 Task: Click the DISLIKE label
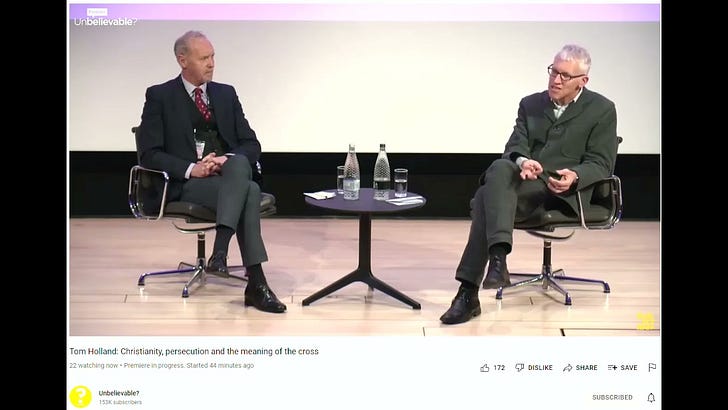pos(540,368)
